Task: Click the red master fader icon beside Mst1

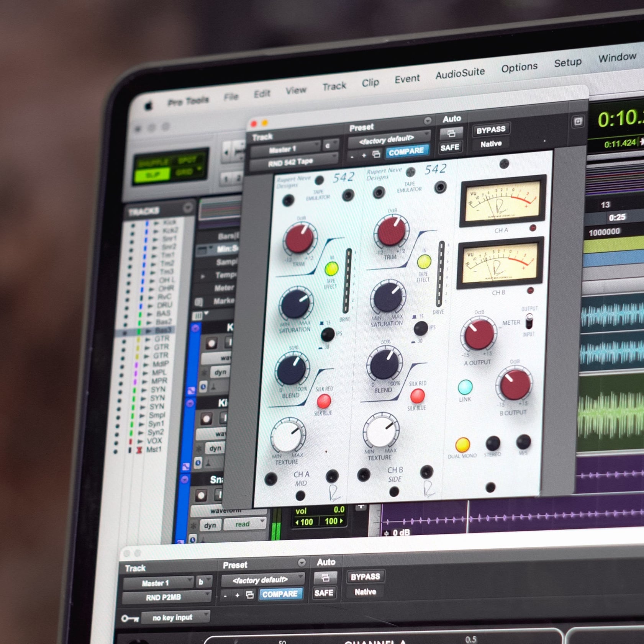Action: pos(139,450)
